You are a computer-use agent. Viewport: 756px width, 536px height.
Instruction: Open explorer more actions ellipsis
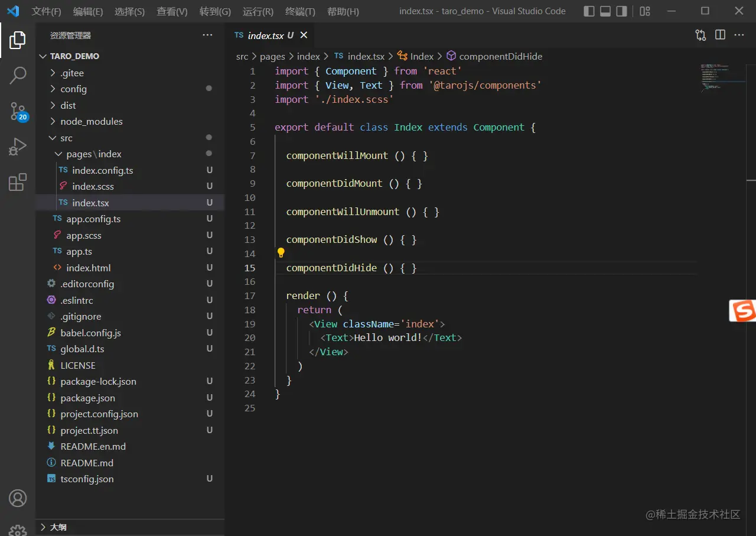click(207, 35)
